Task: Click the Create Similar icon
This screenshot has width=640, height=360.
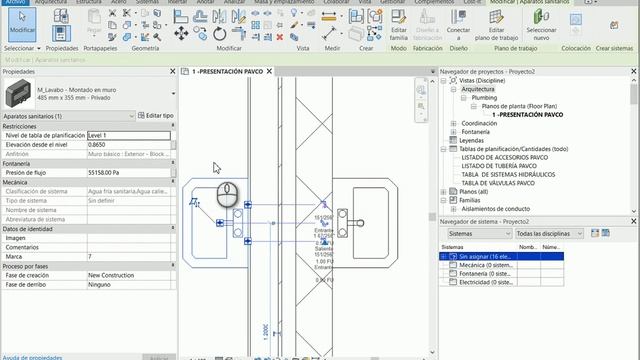Action: 375,33
